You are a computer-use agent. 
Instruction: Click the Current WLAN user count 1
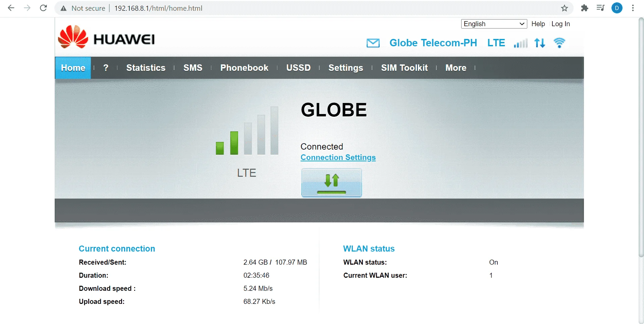coord(491,275)
